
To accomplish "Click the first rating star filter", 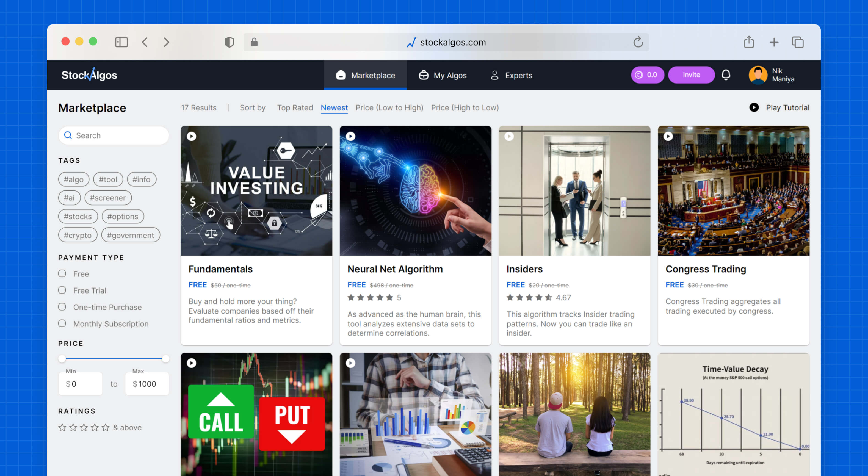I will point(62,427).
